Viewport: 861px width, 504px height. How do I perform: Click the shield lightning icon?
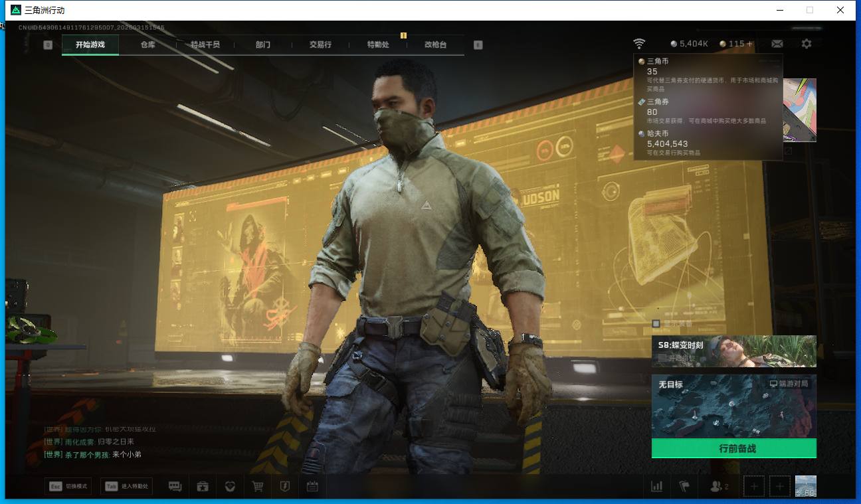tap(284, 486)
